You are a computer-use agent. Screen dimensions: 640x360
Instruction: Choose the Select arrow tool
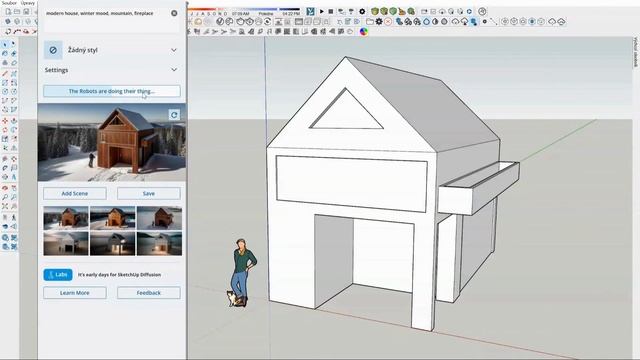click(x=5, y=44)
